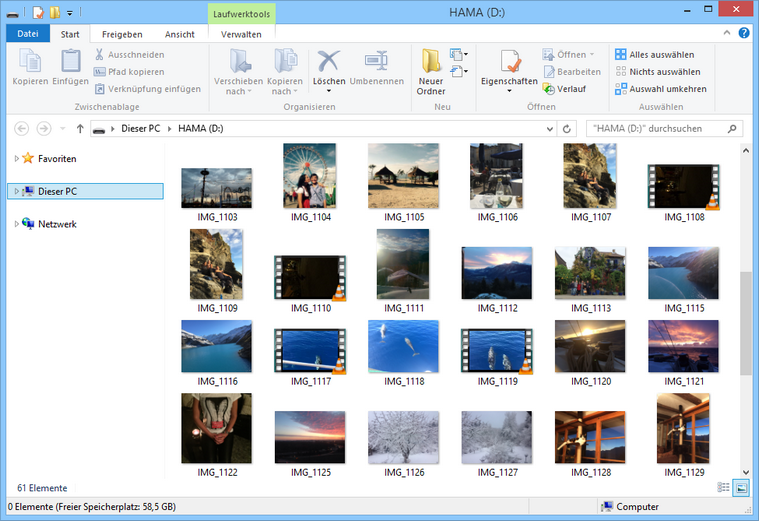Expand the Favoriten tree node
The width and height of the screenshot is (759, 521).
pos(16,159)
